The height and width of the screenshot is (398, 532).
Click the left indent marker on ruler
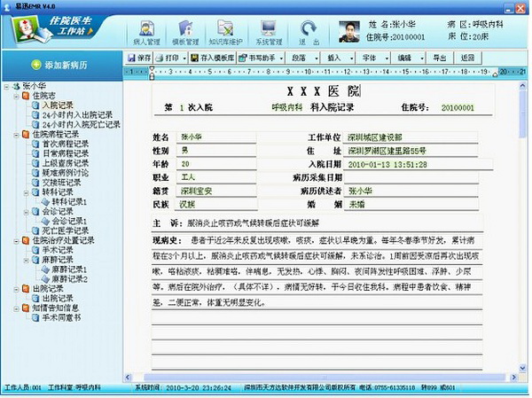coord(152,73)
